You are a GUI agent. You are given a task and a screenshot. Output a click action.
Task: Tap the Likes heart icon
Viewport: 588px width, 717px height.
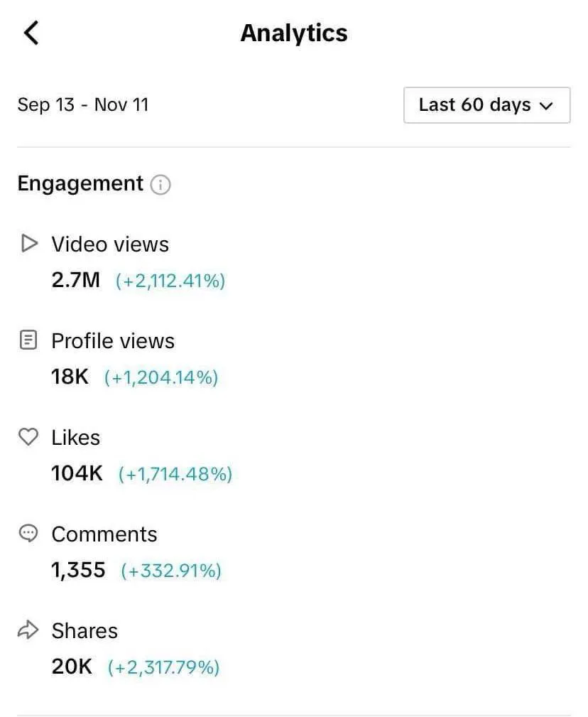point(28,437)
